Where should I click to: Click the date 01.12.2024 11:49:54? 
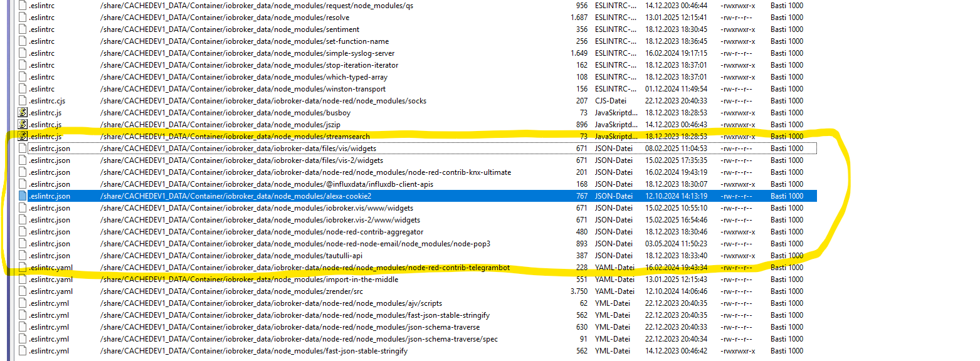(x=676, y=89)
